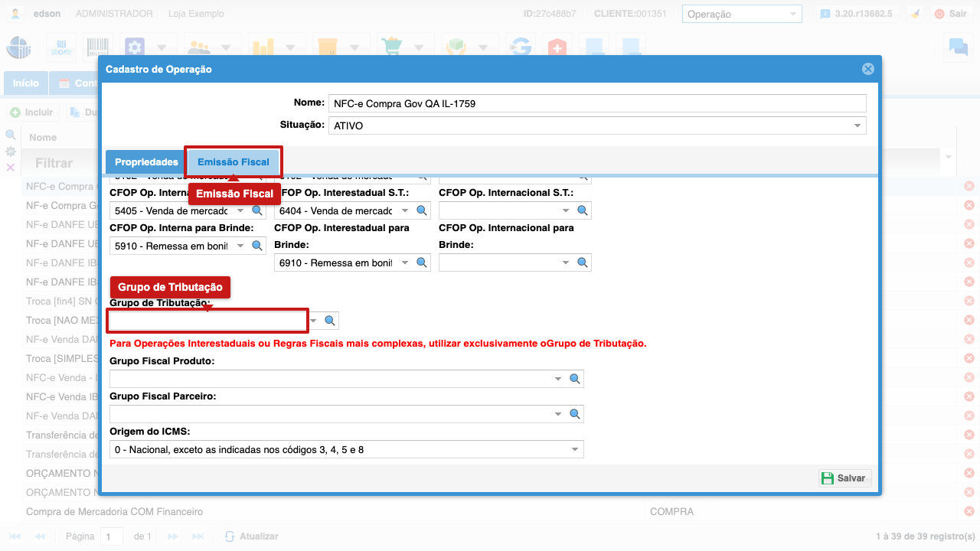Click the grid search icon left of Nome header
The height and width of the screenshot is (551, 980).
[x=11, y=135]
